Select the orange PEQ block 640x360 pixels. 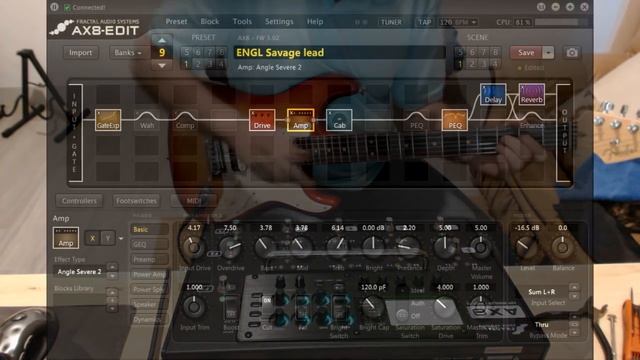[455, 120]
